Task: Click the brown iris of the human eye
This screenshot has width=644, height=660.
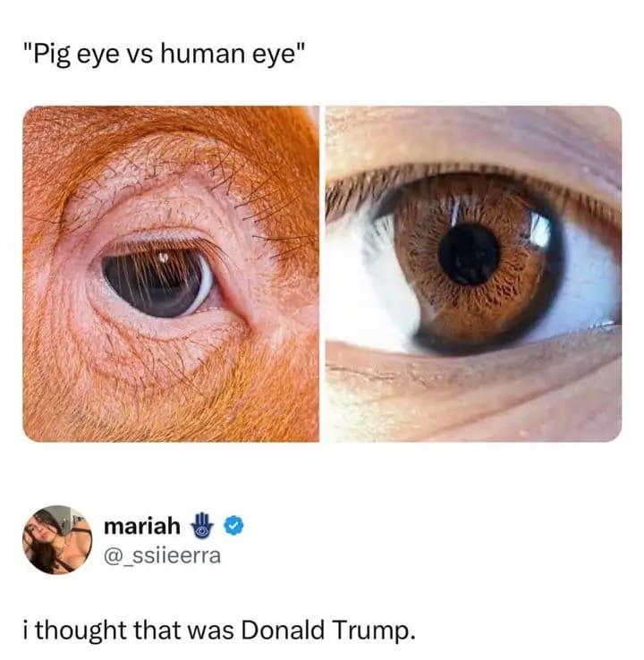Action: click(473, 263)
